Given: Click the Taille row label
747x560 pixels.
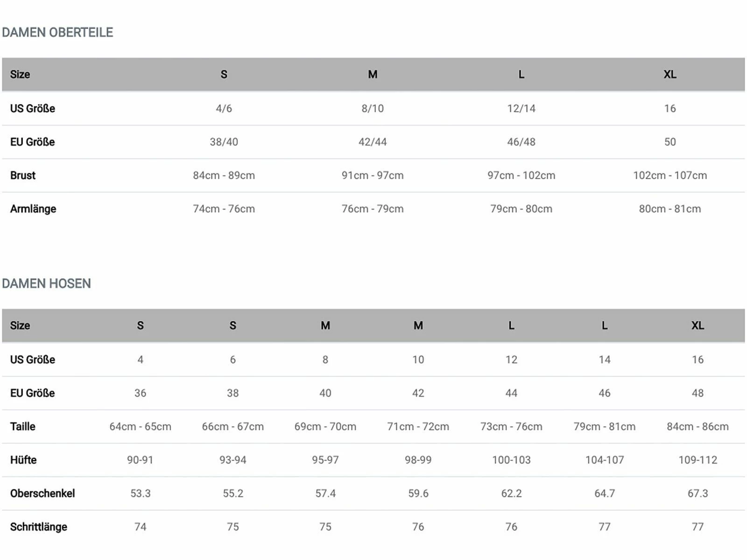Looking at the screenshot, I should coord(23,427).
